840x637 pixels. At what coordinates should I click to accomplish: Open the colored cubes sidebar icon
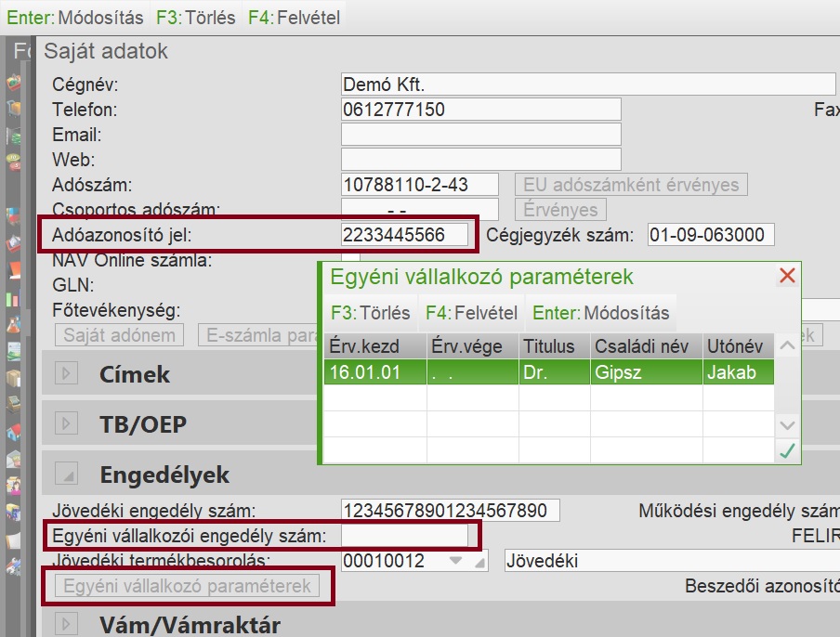(x=13, y=216)
